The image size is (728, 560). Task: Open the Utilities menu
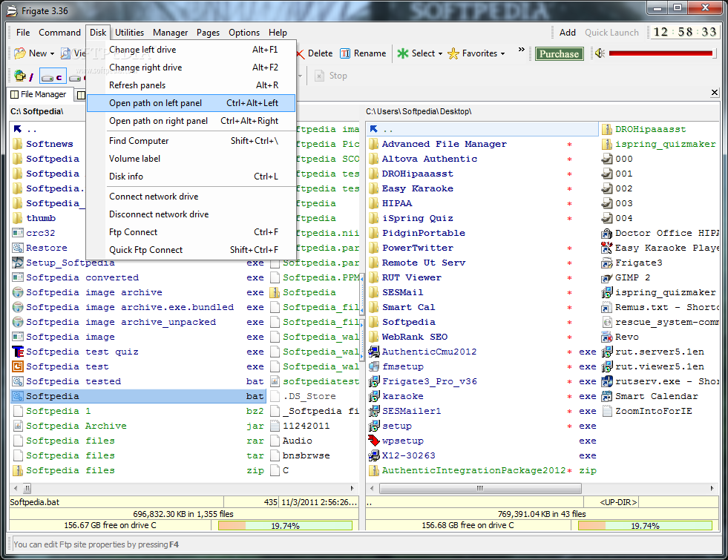point(129,33)
